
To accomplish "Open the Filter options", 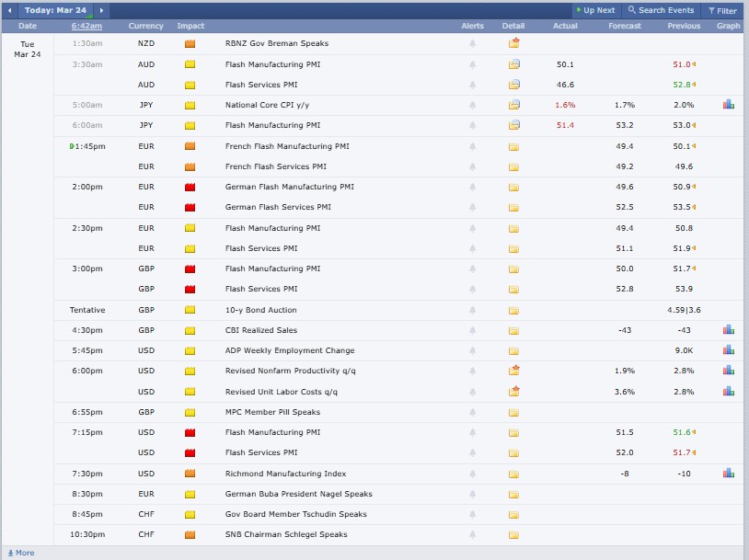I will pos(721,10).
